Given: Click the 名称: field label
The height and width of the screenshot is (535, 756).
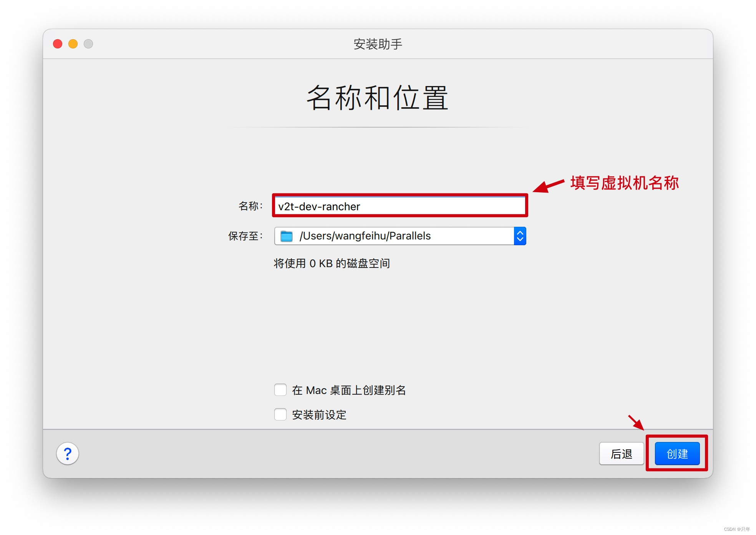Looking at the screenshot, I should click(x=250, y=206).
